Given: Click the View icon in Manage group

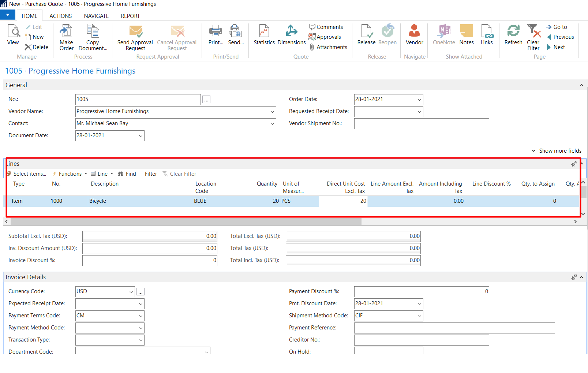Looking at the screenshot, I should pyautogui.click(x=13, y=35).
